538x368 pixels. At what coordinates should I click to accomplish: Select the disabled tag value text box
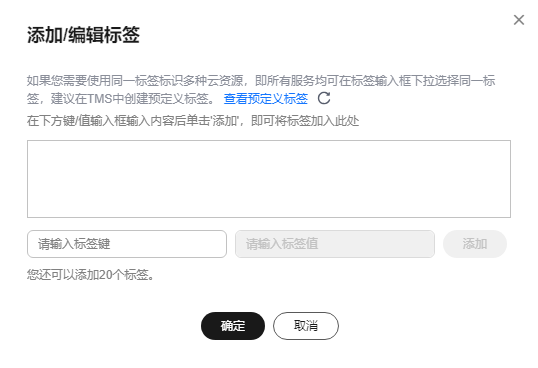335,244
